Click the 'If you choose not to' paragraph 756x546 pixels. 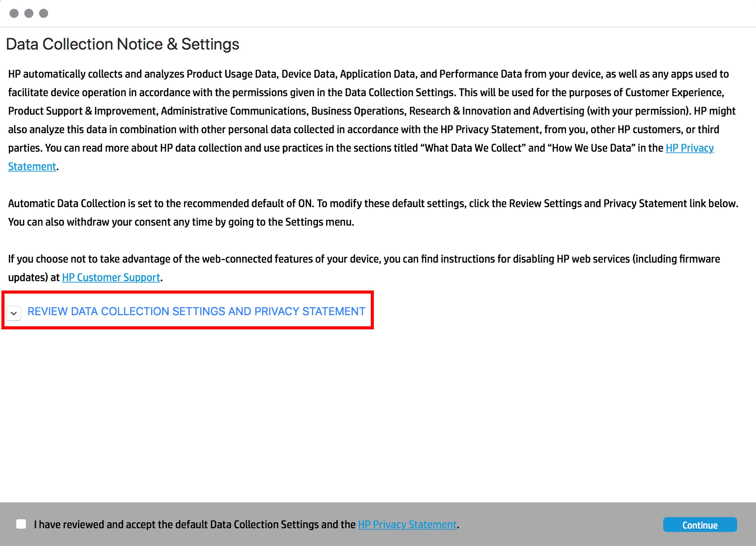coord(363,259)
